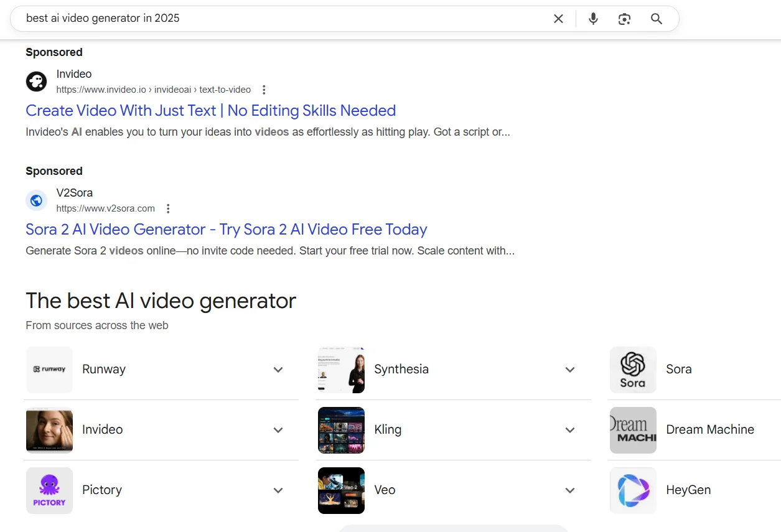Screen dimensions: 781x532
Task: Select the Dream Machine label
Action: (x=710, y=430)
